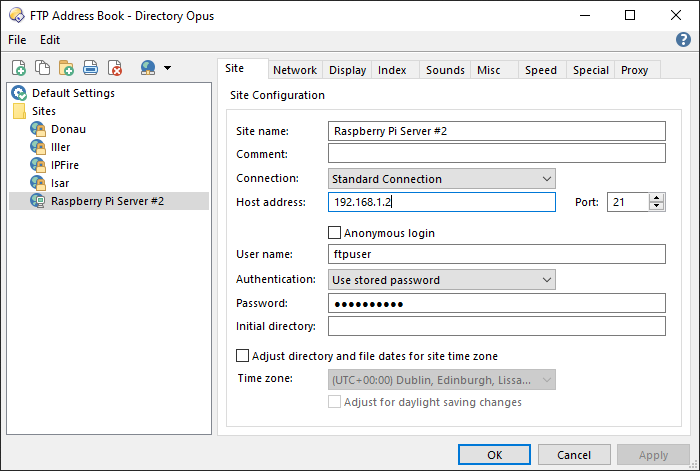Open the File menu
The image size is (700, 471).
17,40
